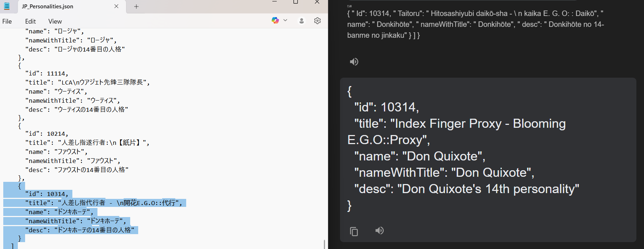644x249 pixels.
Task: Open Copilot in Notepad
Action: pos(275,20)
